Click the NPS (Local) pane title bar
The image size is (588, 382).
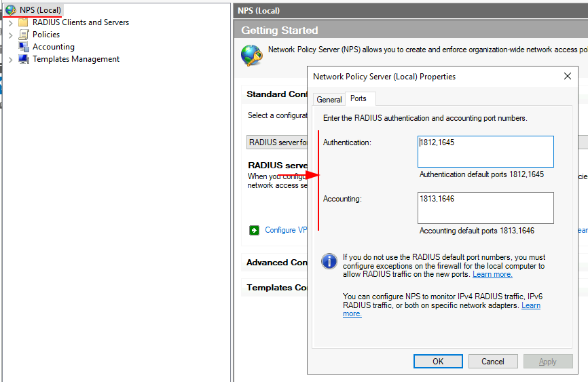[411, 10]
